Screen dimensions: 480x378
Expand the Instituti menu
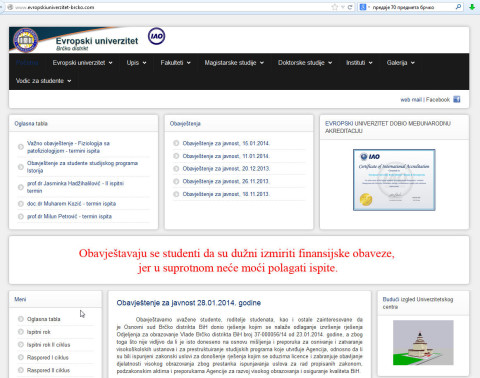359,63
